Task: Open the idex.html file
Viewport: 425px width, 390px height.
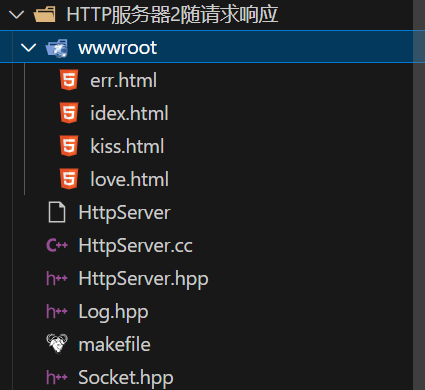Action: [129, 113]
